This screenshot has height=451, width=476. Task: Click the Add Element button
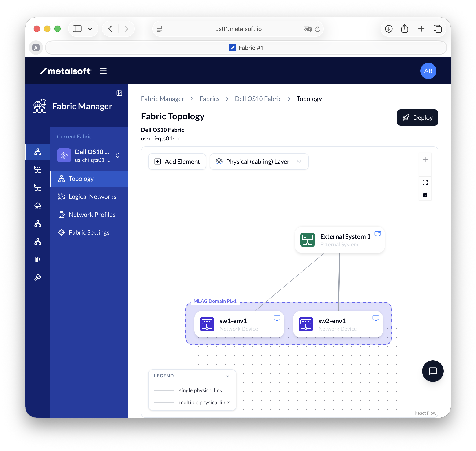(177, 162)
